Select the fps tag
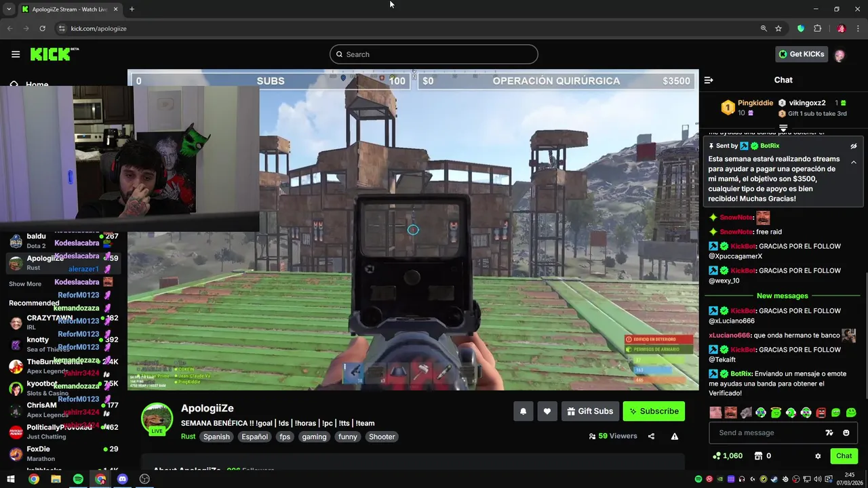This screenshot has height=488, width=868. click(x=285, y=436)
